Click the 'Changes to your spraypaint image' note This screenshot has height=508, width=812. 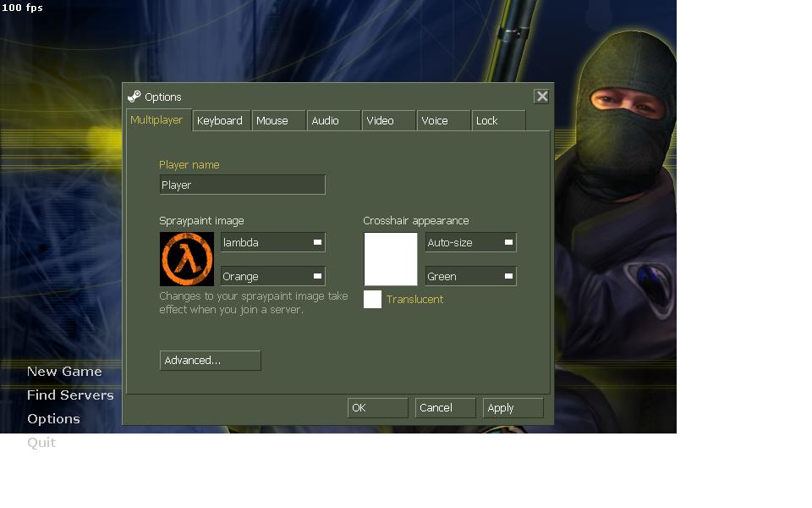click(x=253, y=303)
